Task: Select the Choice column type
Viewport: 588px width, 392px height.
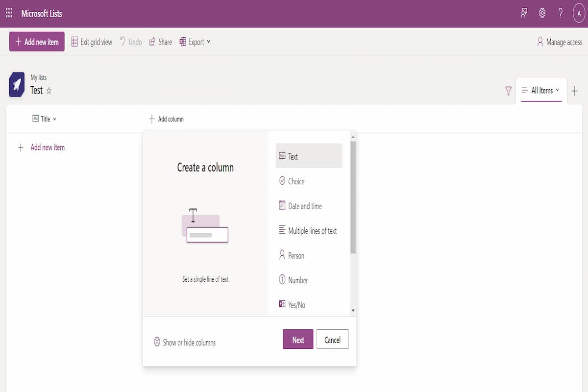Action: click(296, 181)
